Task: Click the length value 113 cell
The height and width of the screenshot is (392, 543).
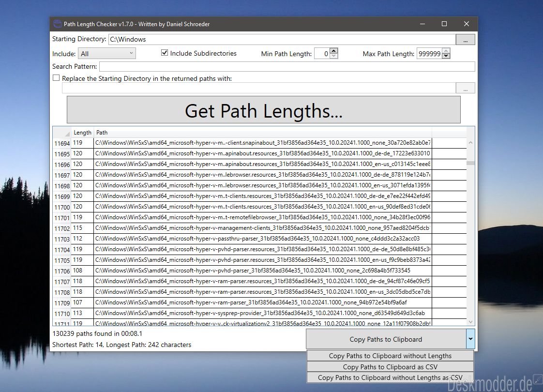Action: pyautogui.click(x=82, y=313)
